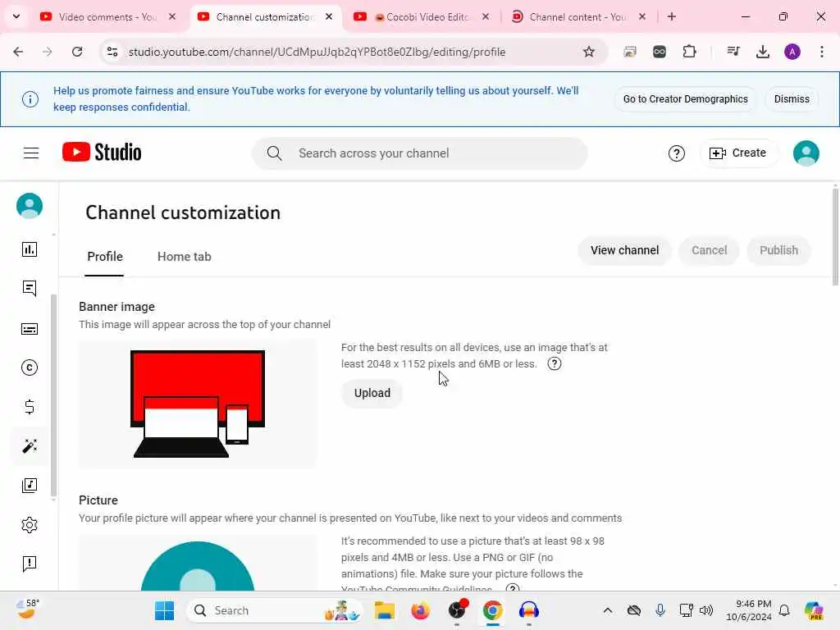Open account avatar in Studio header
Viewport: 840px width, 630px height.
point(806,153)
